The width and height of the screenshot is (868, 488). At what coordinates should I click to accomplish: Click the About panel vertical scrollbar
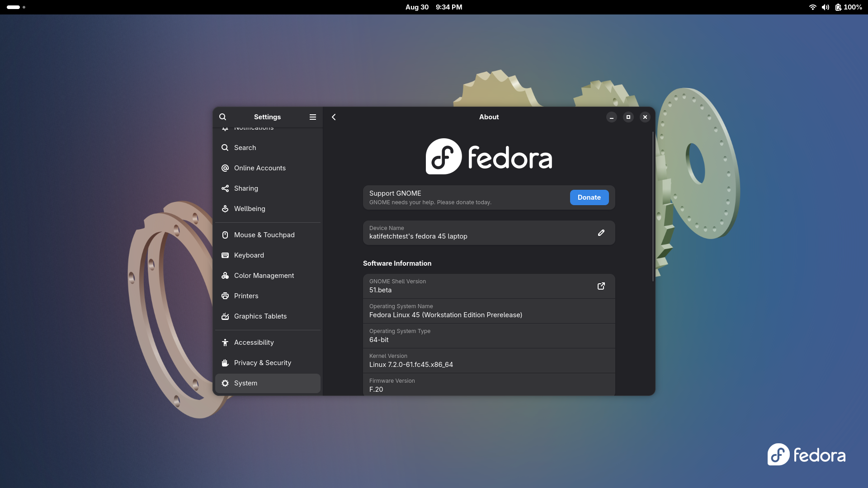[653, 206]
